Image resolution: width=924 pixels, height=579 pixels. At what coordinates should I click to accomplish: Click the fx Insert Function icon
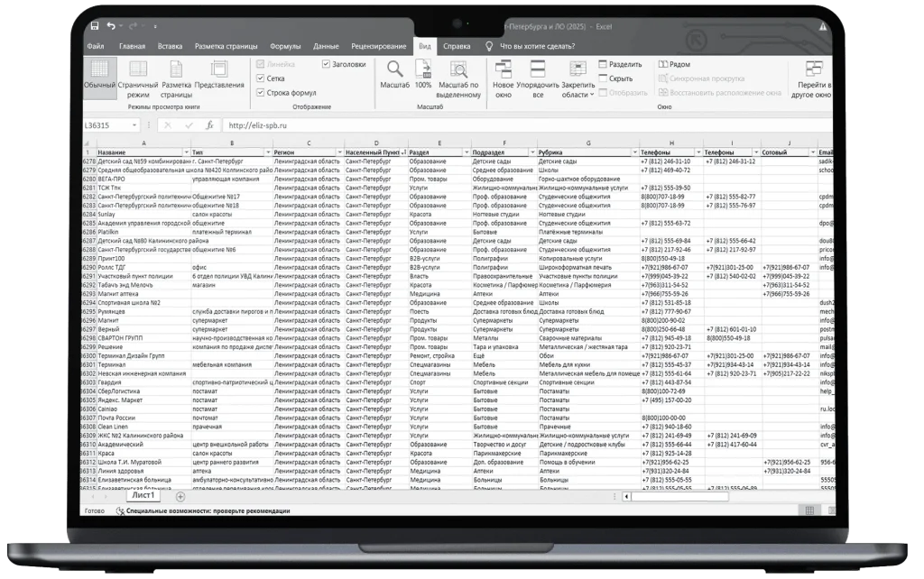click(209, 125)
